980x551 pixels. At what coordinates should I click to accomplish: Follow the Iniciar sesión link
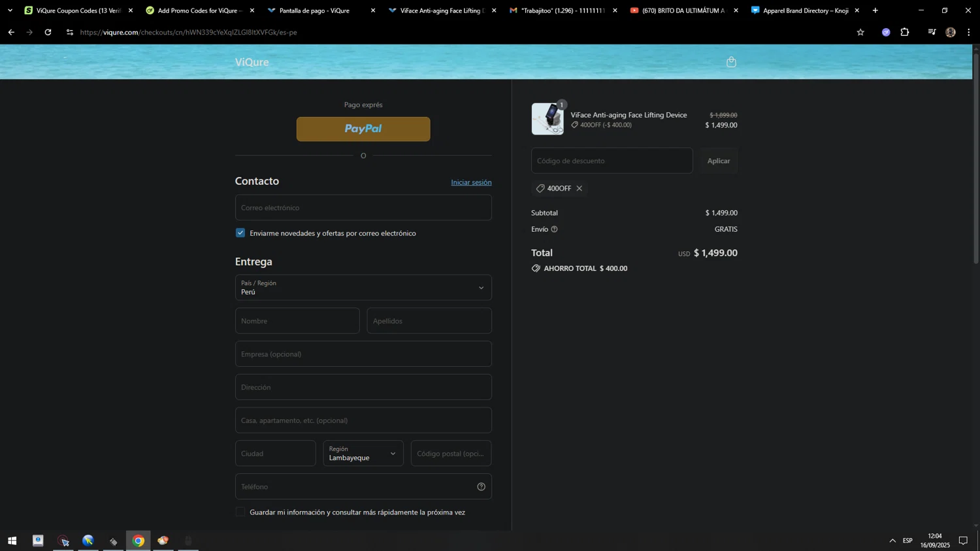pyautogui.click(x=471, y=182)
